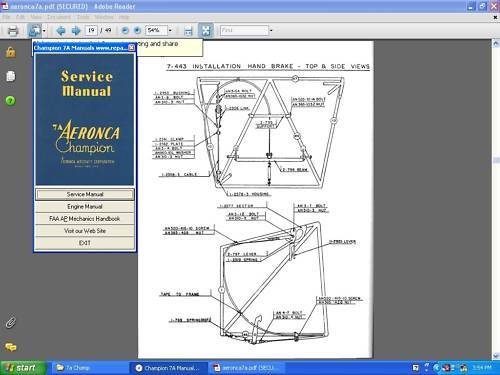Image resolution: width=500 pixels, height=375 pixels.
Task: Open the attachments paperclip panel icon
Action: coord(11,323)
